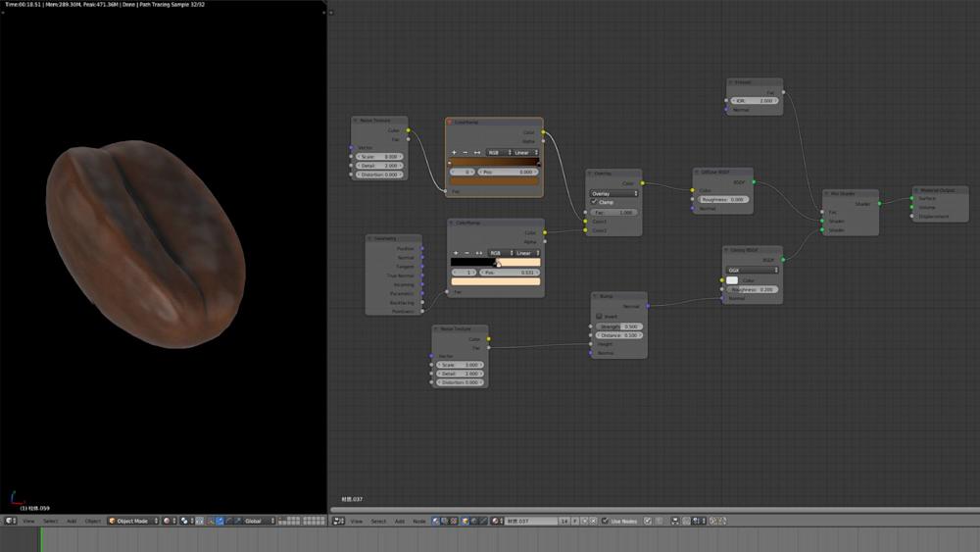
Task: Click the remove color stop minus icon in lower ColorRamp
Action: [x=466, y=253]
